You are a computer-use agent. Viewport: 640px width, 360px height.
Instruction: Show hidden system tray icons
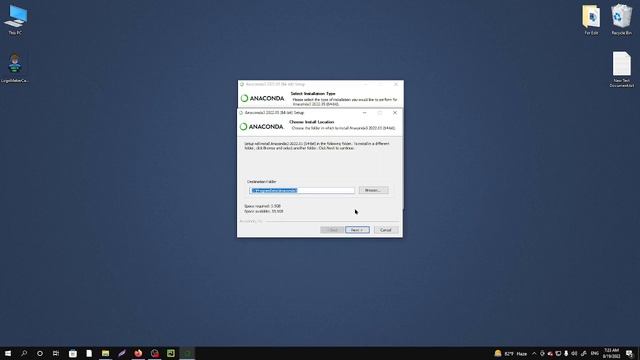point(534,353)
